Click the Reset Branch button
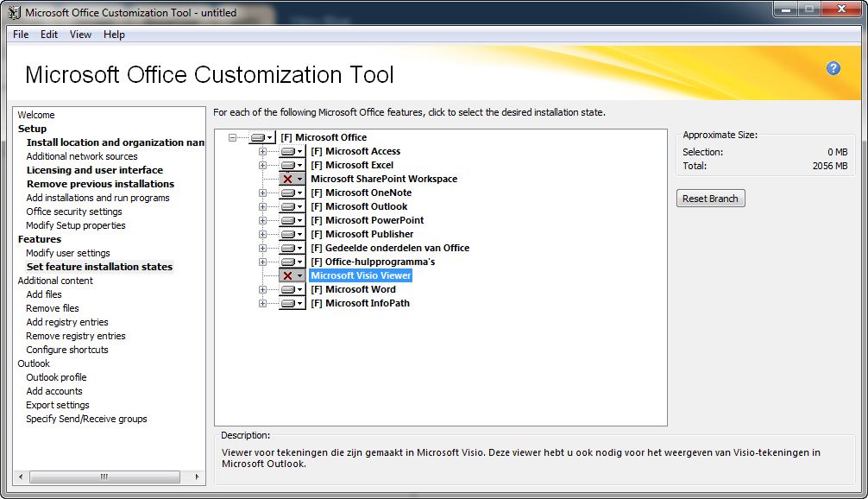Screen dimensions: 868x499 pyautogui.click(x=710, y=198)
